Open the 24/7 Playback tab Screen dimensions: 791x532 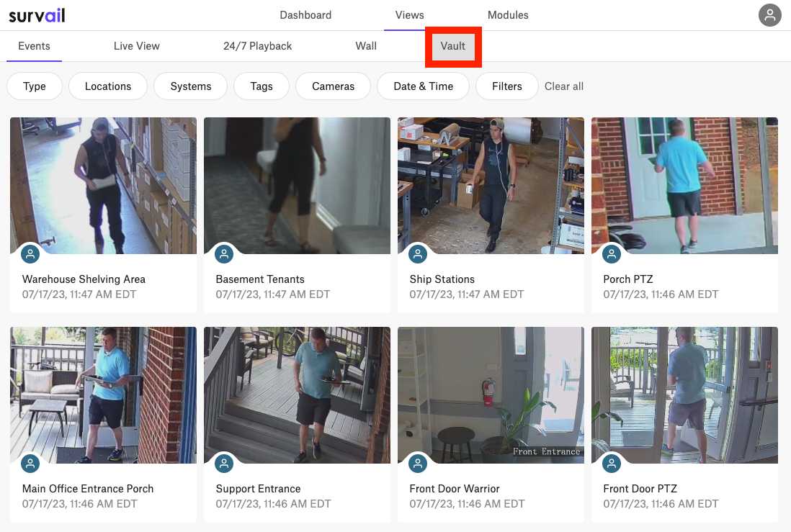[x=258, y=46]
